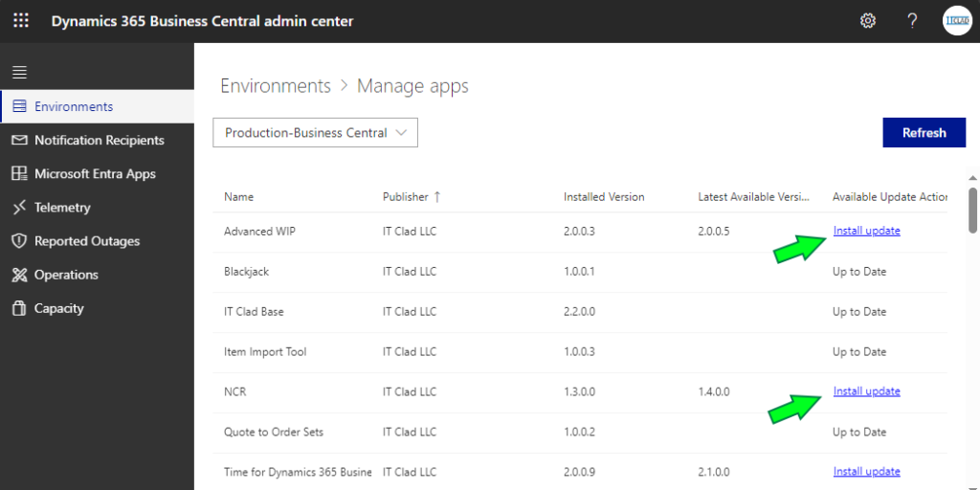Click the Operations tools icon
The width and height of the screenshot is (980, 490).
click(x=19, y=275)
